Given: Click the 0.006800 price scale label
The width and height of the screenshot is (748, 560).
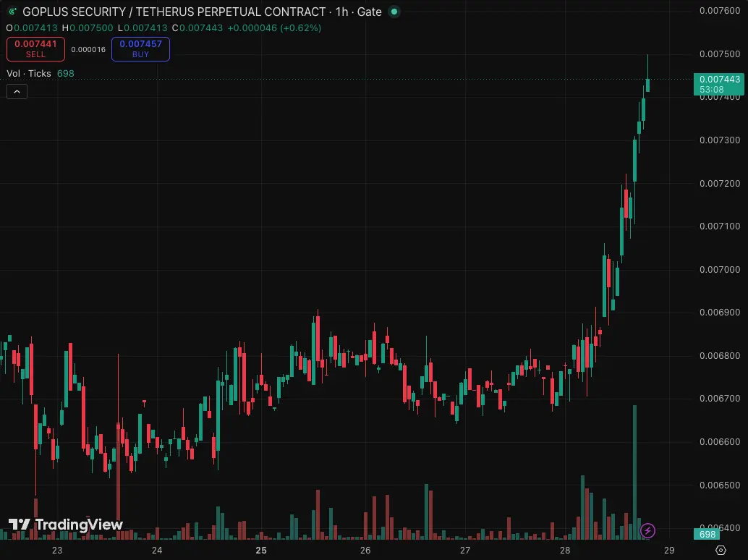Looking at the screenshot, I should click(x=720, y=356).
